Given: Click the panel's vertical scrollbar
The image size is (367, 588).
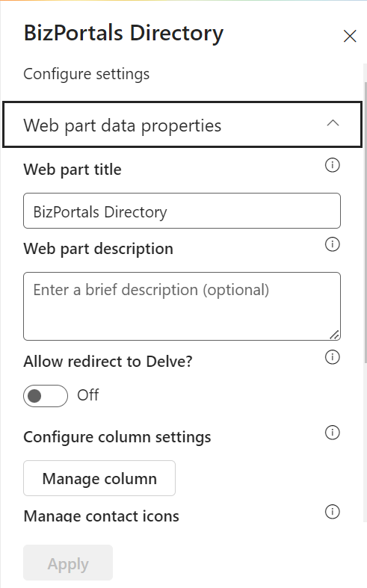Looking at the screenshot, I should coord(365,222).
